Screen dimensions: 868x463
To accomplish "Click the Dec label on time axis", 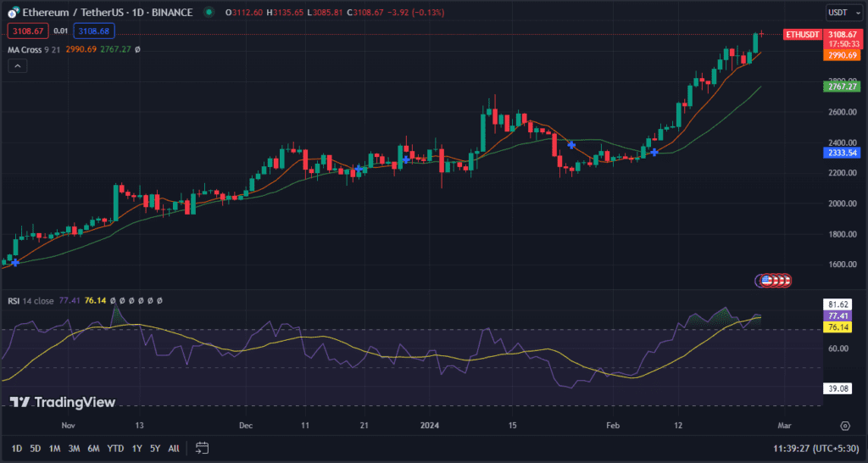I will pos(245,426).
